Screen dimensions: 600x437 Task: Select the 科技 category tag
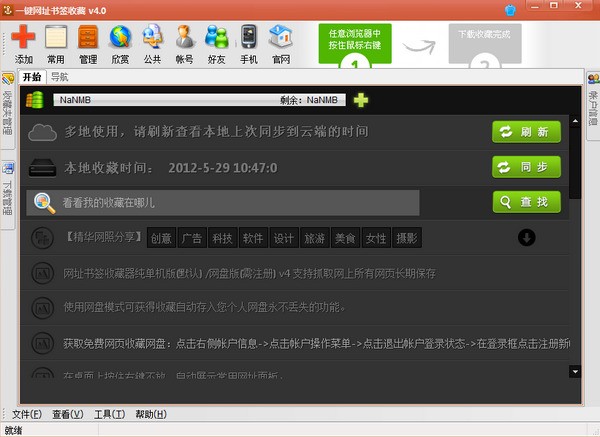pos(223,238)
